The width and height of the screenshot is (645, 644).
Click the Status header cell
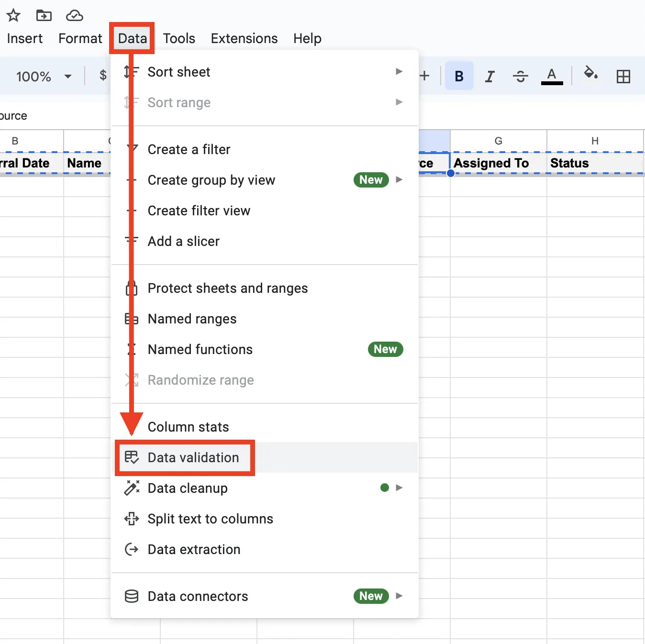click(x=595, y=163)
